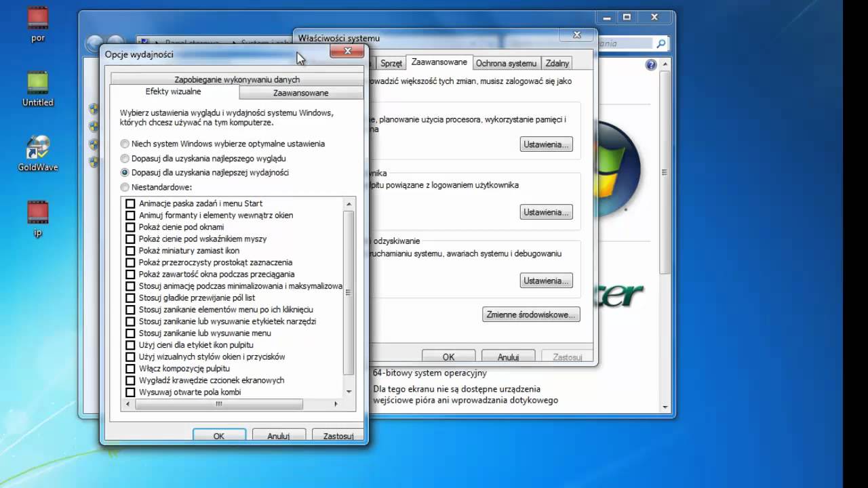Enable 'Stosuj zanikanie elementów menu po ich kliknięciu'
Viewport: 868px width, 488px height.
click(x=130, y=309)
